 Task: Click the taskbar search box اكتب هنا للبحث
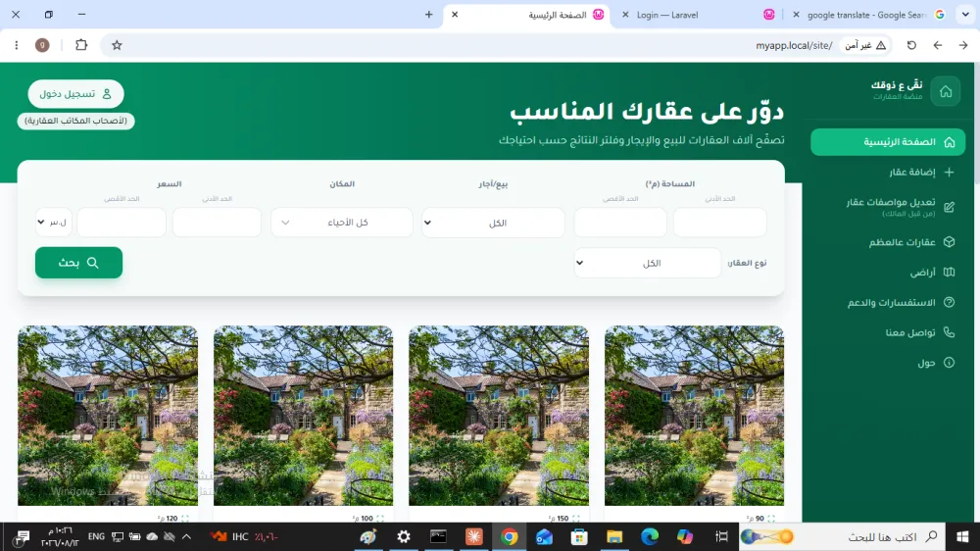[841, 536]
